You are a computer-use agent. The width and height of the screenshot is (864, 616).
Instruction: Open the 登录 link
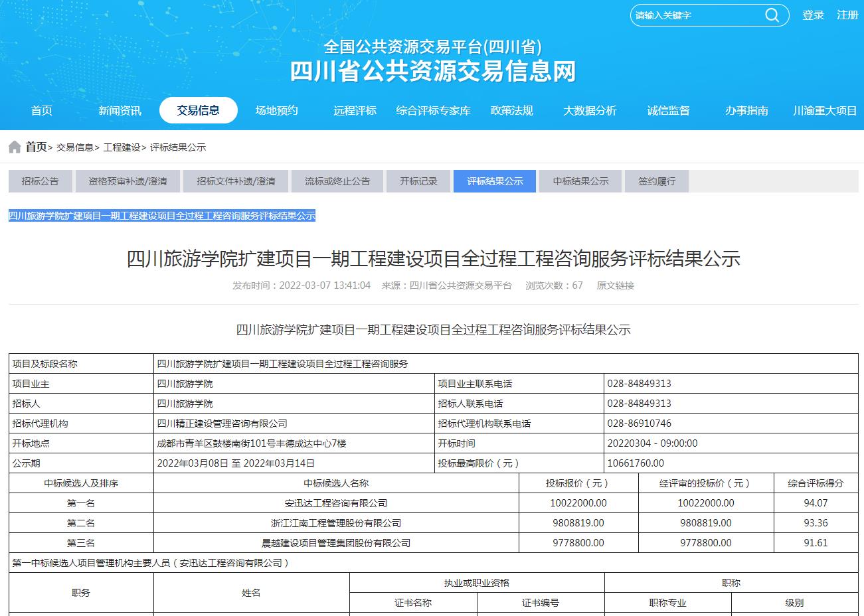click(813, 15)
